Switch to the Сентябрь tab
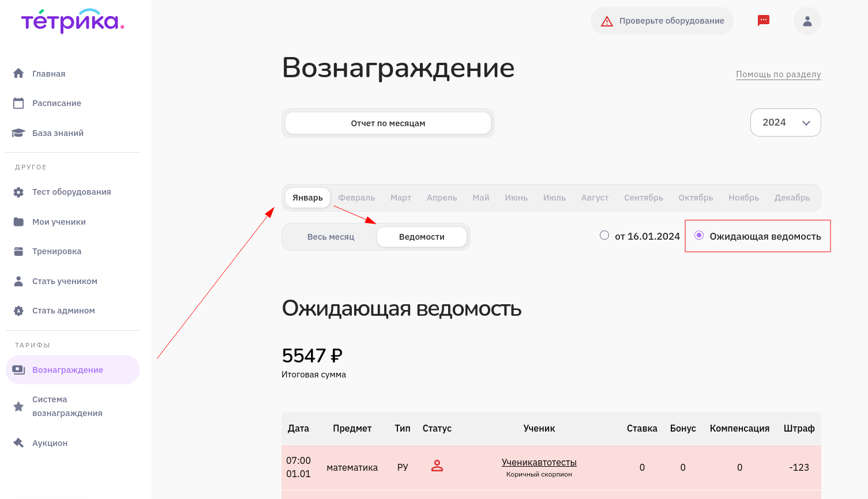 [x=644, y=198]
